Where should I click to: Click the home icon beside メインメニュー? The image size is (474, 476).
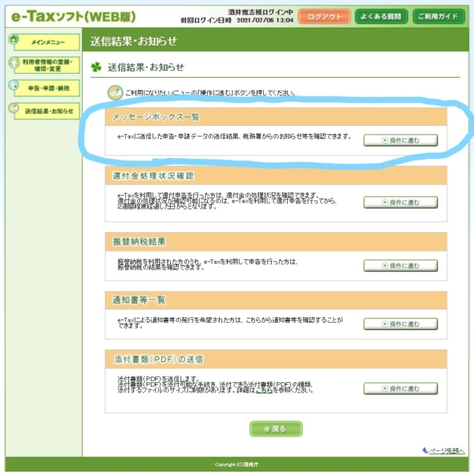coord(13,39)
